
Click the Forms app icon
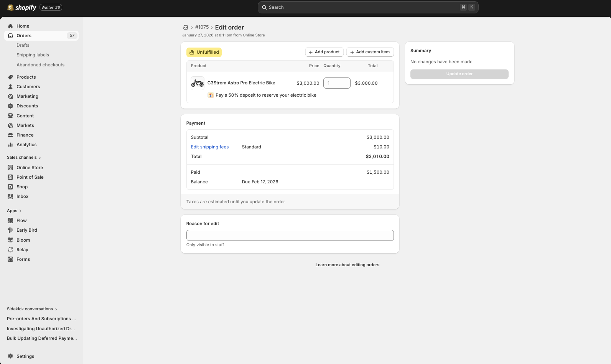pyautogui.click(x=10, y=259)
